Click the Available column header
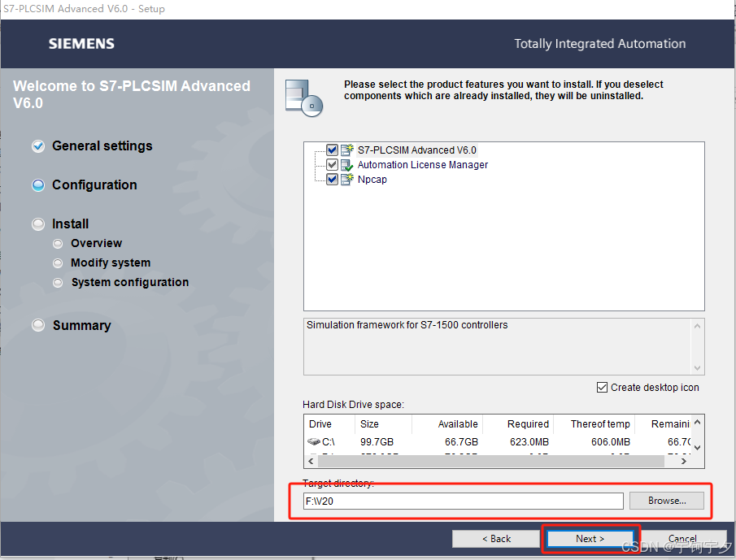 point(447,424)
